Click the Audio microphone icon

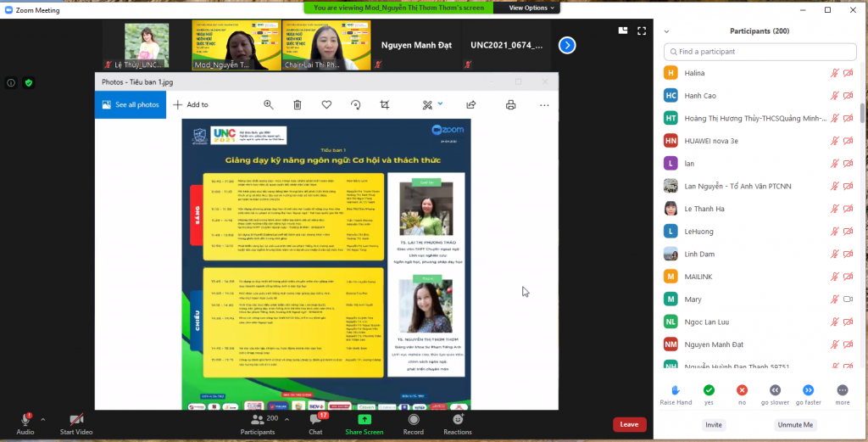25,419
